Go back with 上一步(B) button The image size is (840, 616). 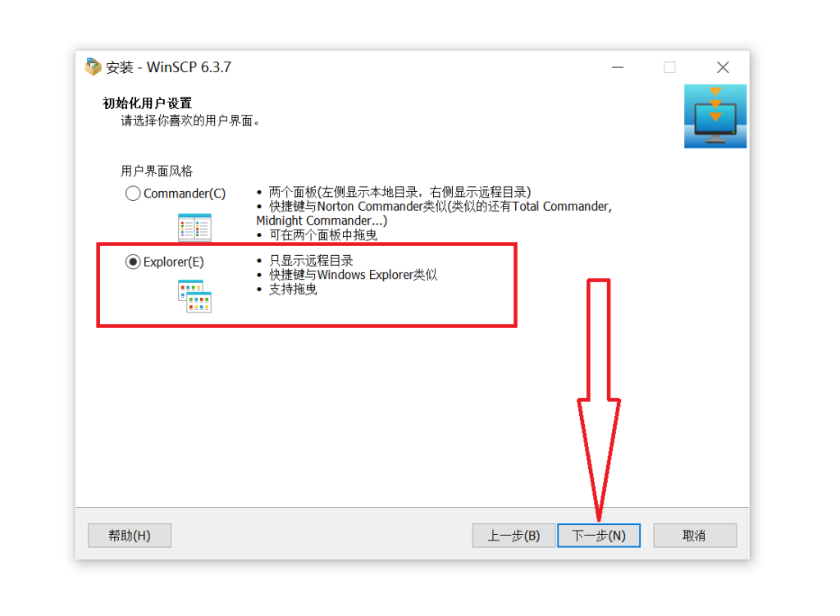(514, 536)
